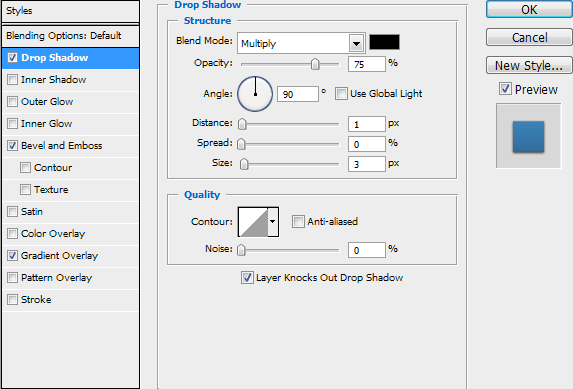Click the Angle dial control

pyautogui.click(x=255, y=94)
